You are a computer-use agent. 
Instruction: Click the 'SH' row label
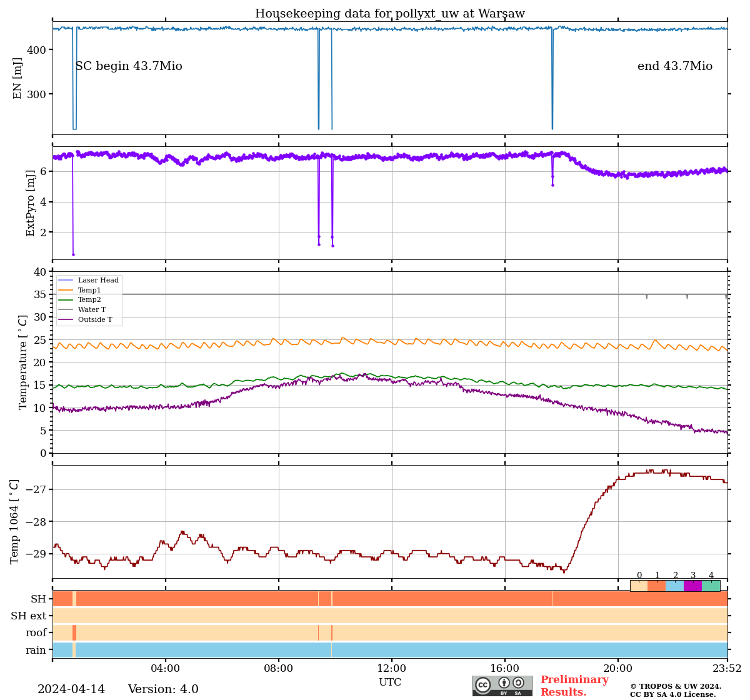[39, 599]
